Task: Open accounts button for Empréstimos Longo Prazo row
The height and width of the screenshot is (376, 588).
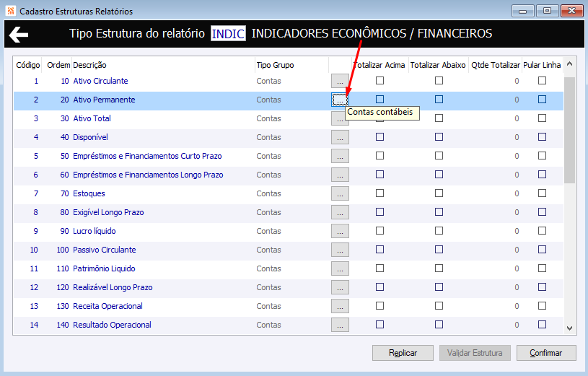Action: coord(340,175)
